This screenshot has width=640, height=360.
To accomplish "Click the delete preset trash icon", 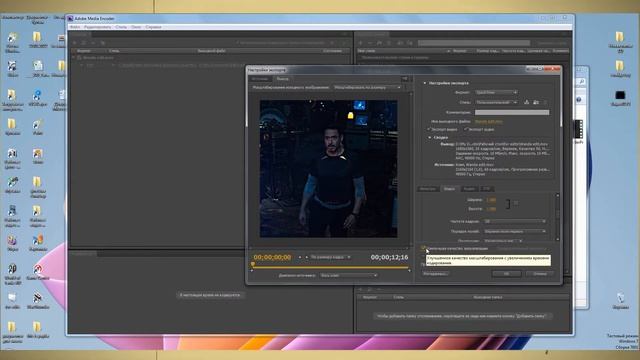I will tap(545, 102).
